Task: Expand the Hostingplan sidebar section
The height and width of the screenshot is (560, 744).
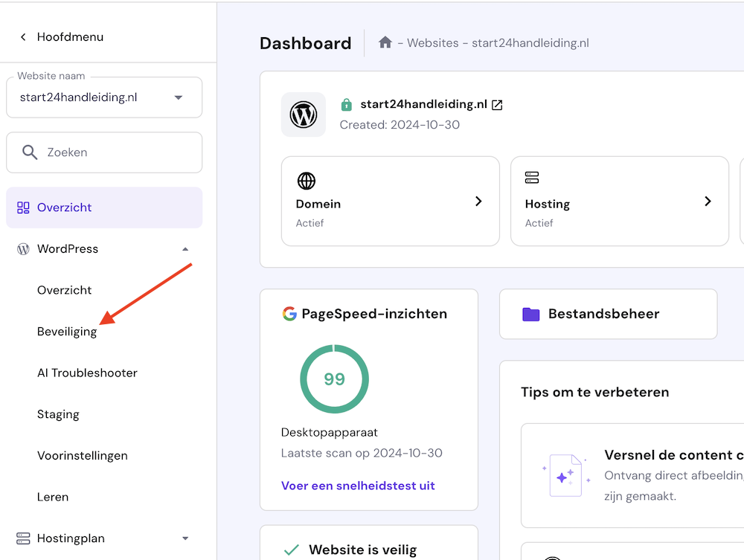Action: click(185, 538)
